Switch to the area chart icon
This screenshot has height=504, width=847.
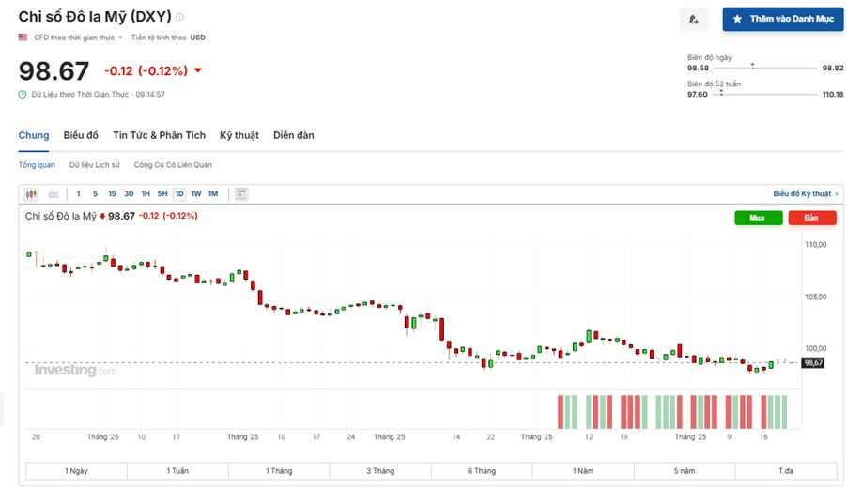click(x=54, y=194)
